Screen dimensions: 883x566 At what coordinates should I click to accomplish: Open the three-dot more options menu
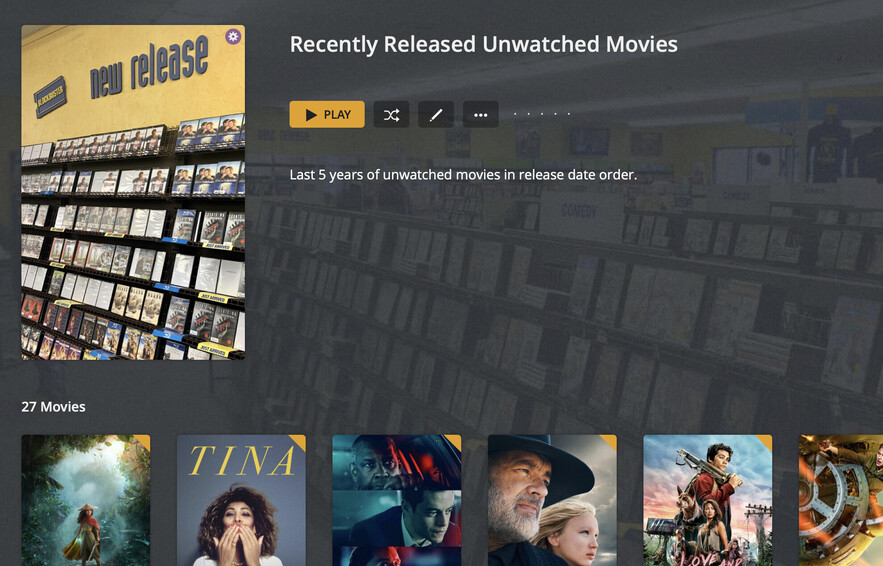click(x=480, y=114)
